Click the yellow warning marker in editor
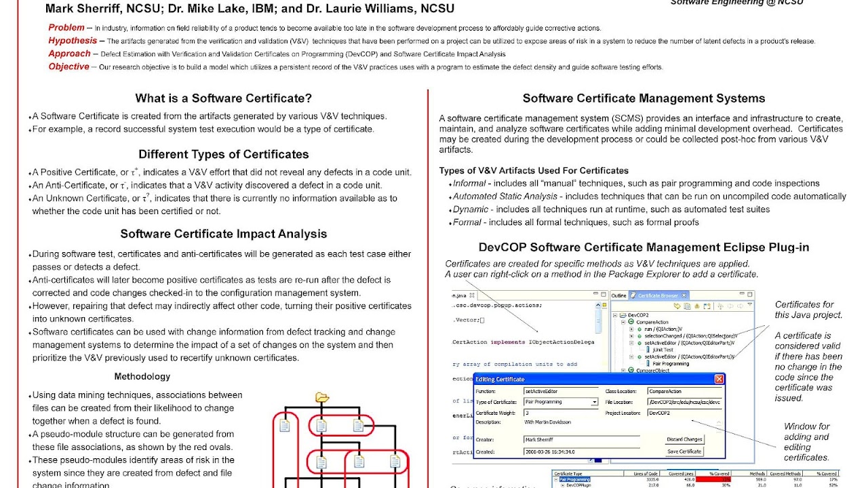 [x=604, y=304]
